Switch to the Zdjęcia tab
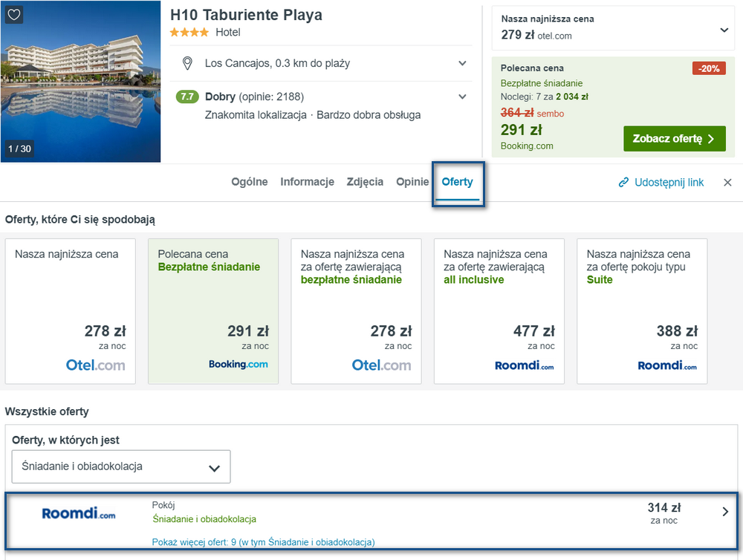Viewport: 743px width, 560px height. click(365, 182)
